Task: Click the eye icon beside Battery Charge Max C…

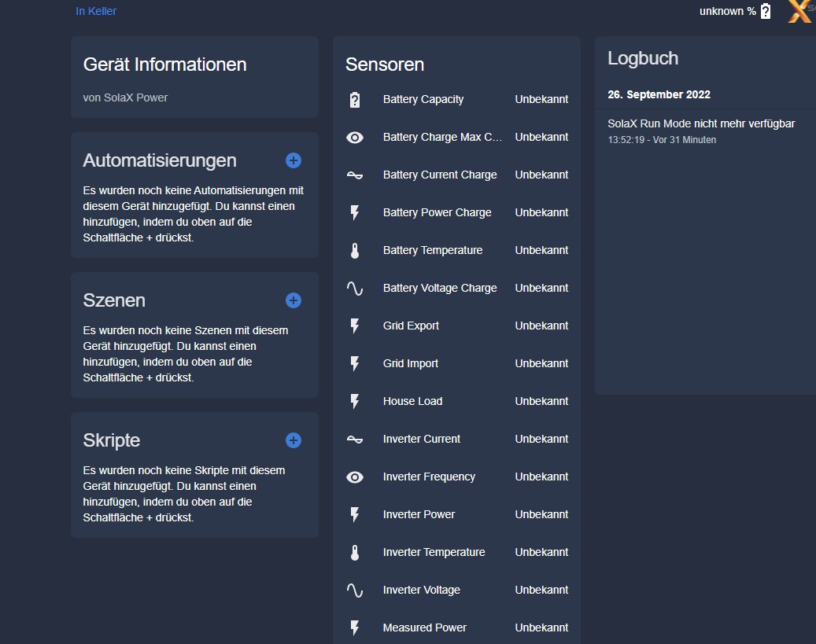Action: [x=354, y=138]
